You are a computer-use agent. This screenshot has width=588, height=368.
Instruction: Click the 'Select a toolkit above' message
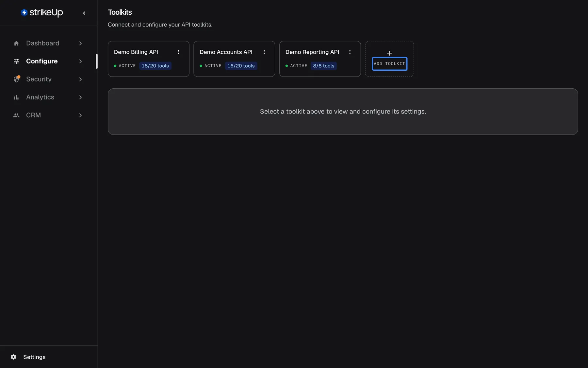click(343, 112)
